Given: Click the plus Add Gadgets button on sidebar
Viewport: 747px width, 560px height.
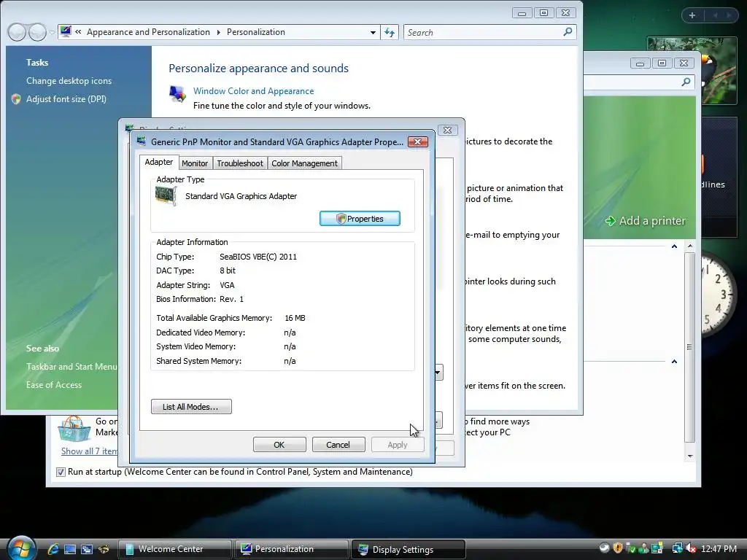Looking at the screenshot, I should click(x=692, y=15).
